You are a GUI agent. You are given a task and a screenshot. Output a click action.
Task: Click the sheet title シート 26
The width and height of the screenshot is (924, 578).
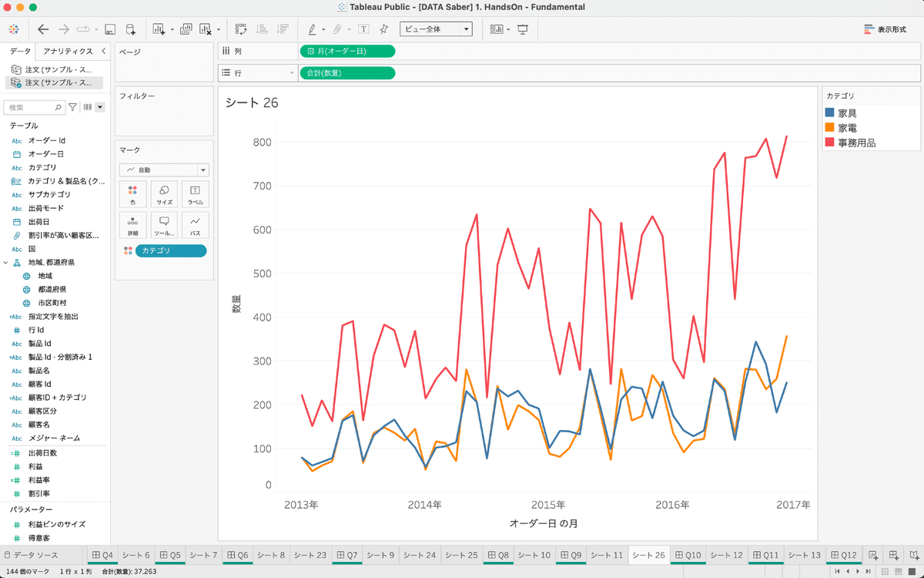pyautogui.click(x=252, y=102)
